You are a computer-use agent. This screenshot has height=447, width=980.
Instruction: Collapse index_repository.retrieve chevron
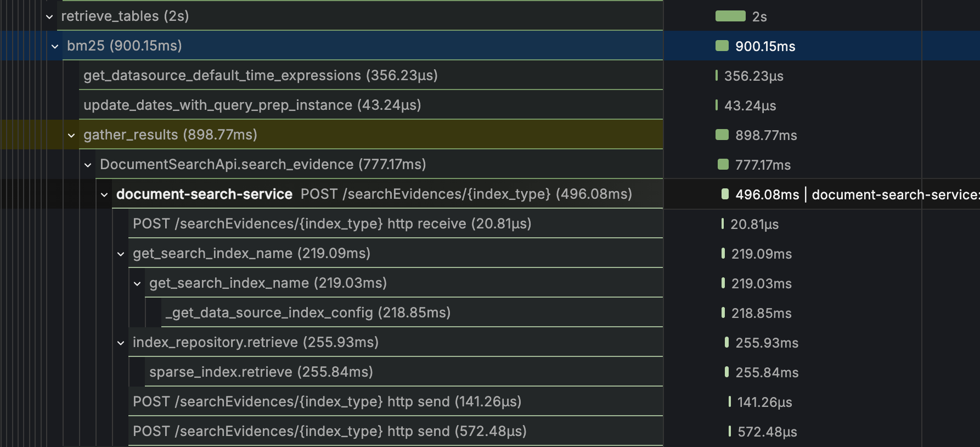121,343
